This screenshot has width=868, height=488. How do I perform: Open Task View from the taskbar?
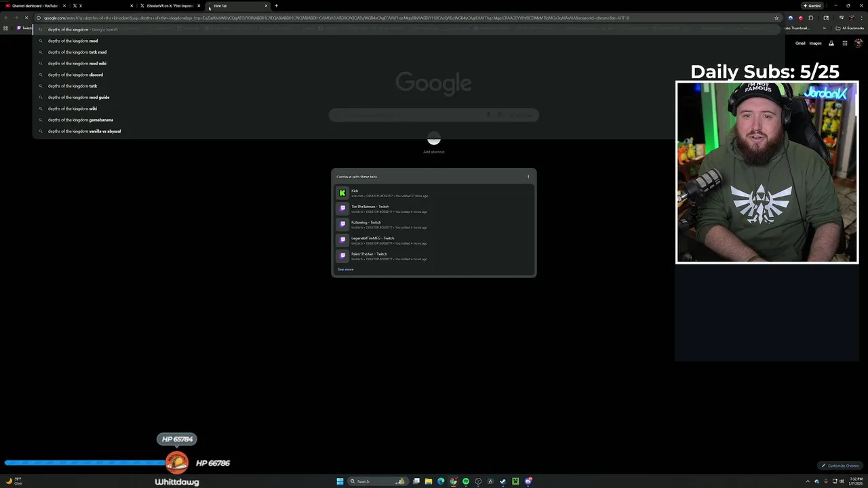coord(416,481)
